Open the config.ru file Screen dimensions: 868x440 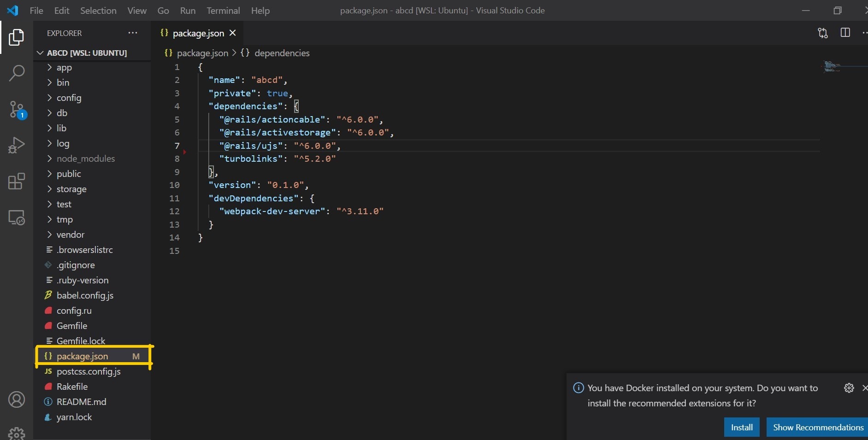(92, 311)
